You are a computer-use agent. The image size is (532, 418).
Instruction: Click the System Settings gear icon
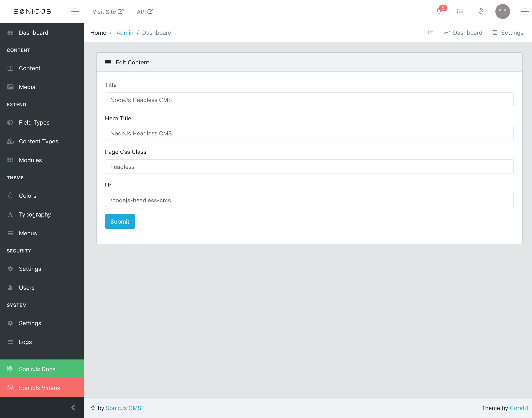[x=10, y=323]
